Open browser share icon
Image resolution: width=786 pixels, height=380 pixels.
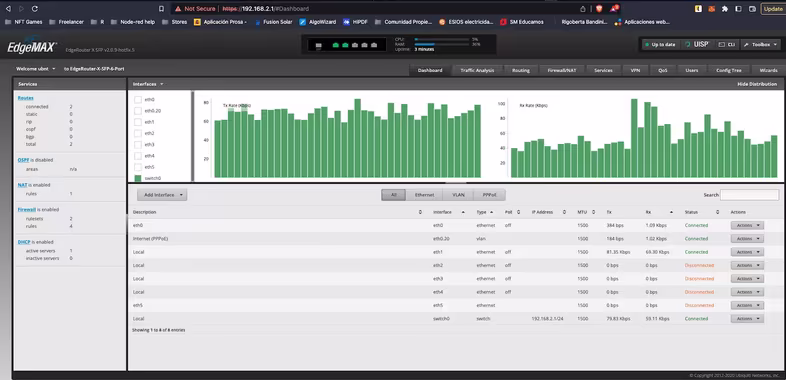(x=582, y=9)
